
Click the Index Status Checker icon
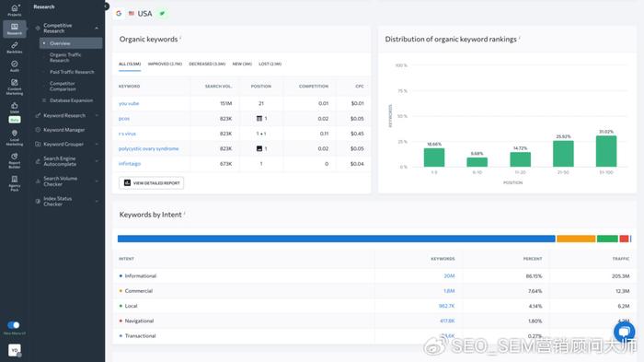(38, 201)
